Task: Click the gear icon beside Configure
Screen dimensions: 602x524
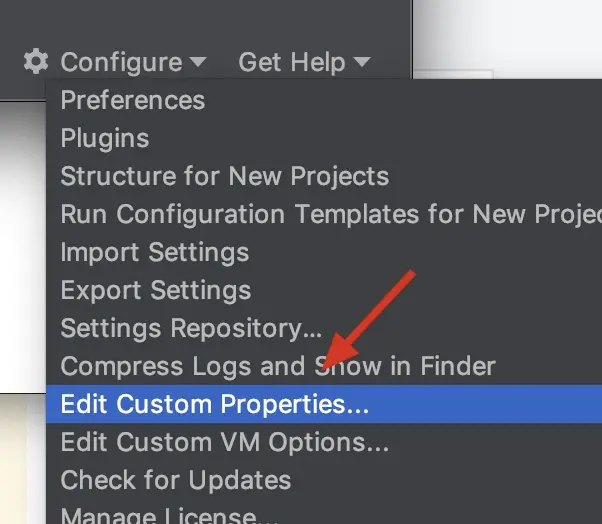Action: click(36, 62)
